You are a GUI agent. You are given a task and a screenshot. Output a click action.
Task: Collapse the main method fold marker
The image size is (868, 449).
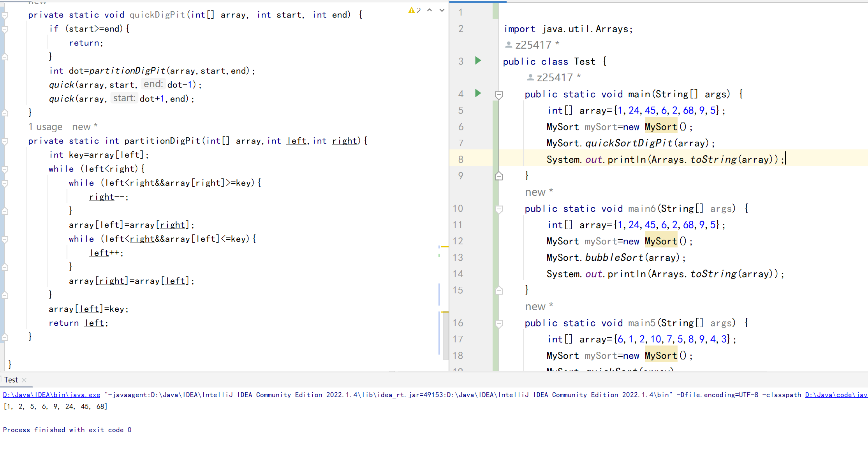(499, 95)
